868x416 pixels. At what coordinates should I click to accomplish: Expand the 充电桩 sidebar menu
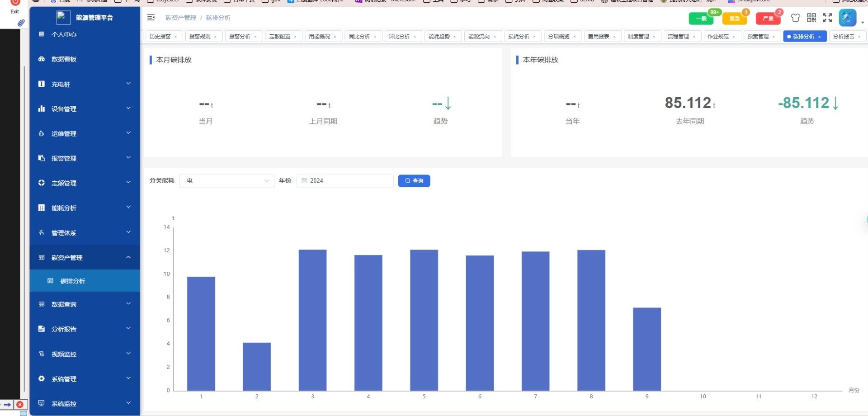pyautogui.click(x=85, y=84)
